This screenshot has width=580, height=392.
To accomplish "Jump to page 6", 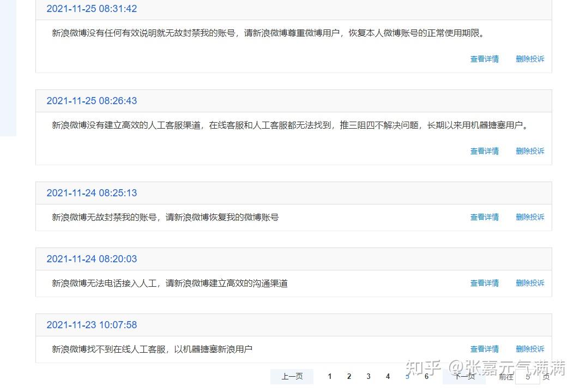I will point(426,377).
